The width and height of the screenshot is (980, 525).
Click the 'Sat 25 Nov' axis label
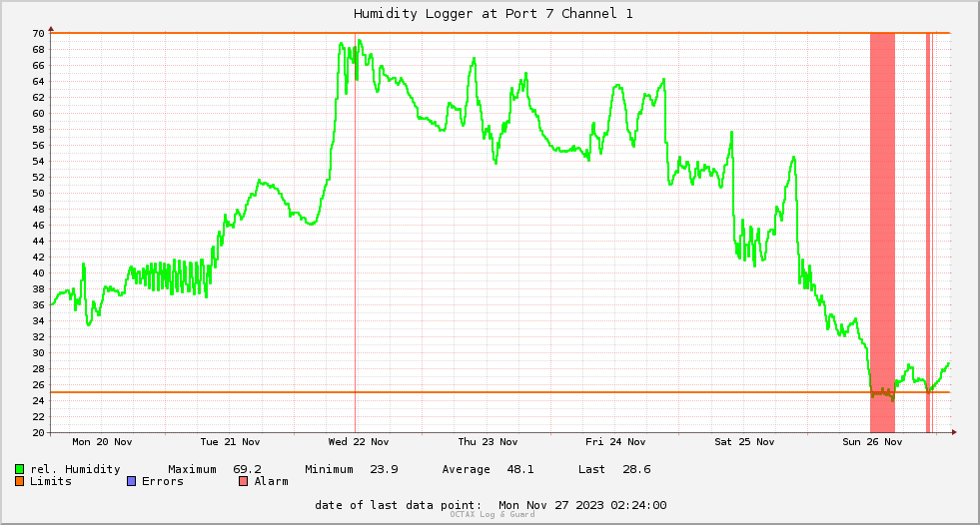tap(744, 442)
